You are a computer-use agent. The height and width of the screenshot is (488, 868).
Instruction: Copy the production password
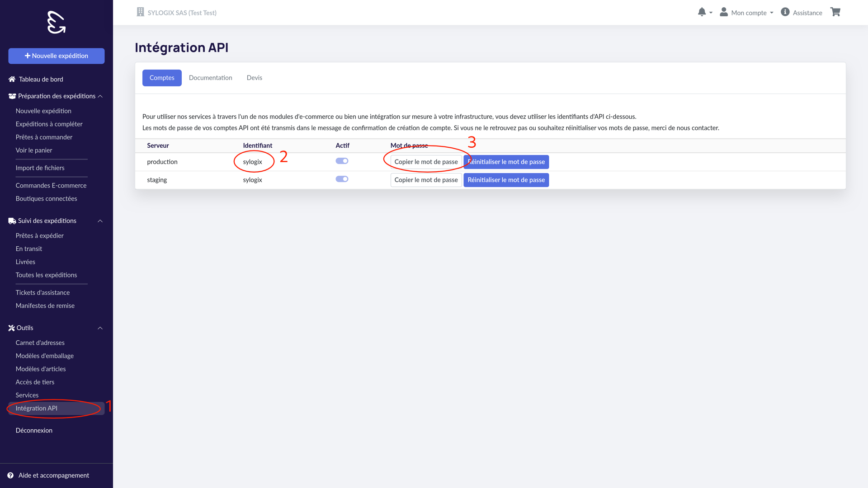click(x=426, y=162)
